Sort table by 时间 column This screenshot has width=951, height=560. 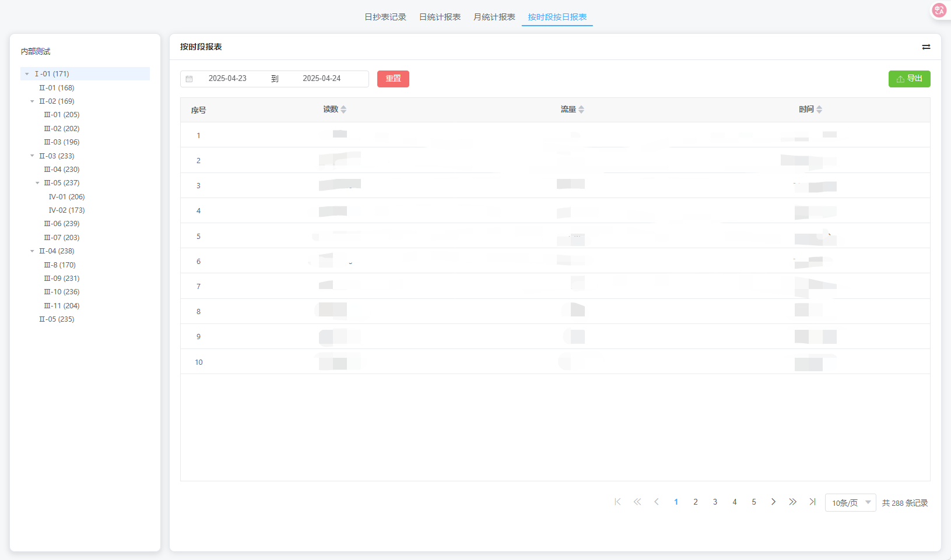[x=819, y=110]
